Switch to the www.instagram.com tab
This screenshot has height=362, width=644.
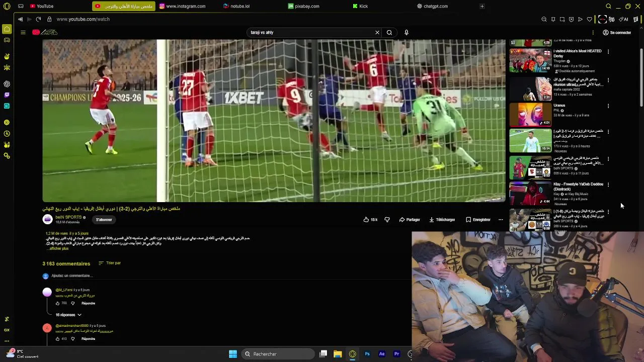click(183, 6)
